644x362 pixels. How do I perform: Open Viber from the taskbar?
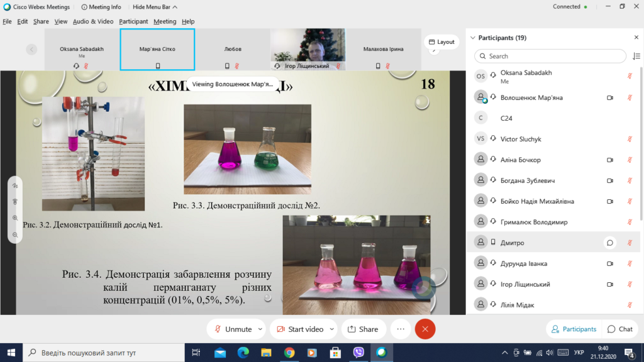[358, 353]
